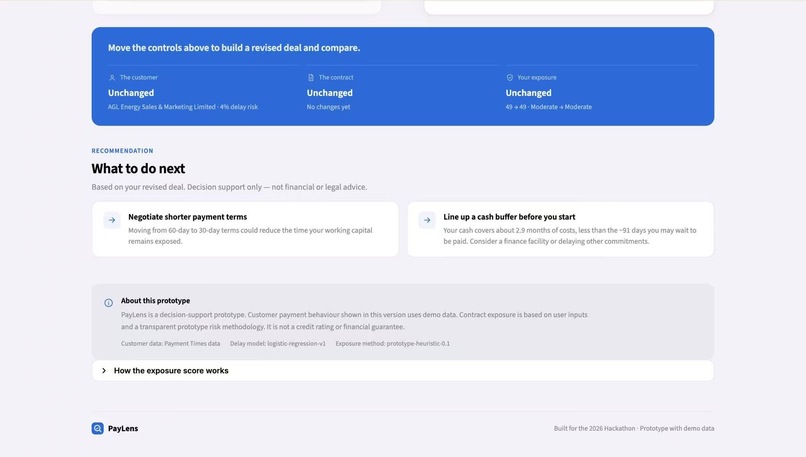
Task: Click 'Your cash covers about 2.9 months' description
Action: click(570, 235)
